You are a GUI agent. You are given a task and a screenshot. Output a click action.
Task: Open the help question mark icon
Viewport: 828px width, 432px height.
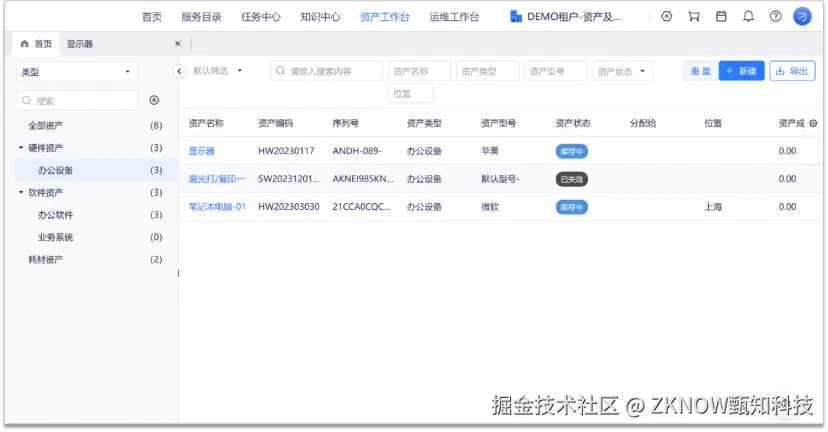[x=775, y=16]
